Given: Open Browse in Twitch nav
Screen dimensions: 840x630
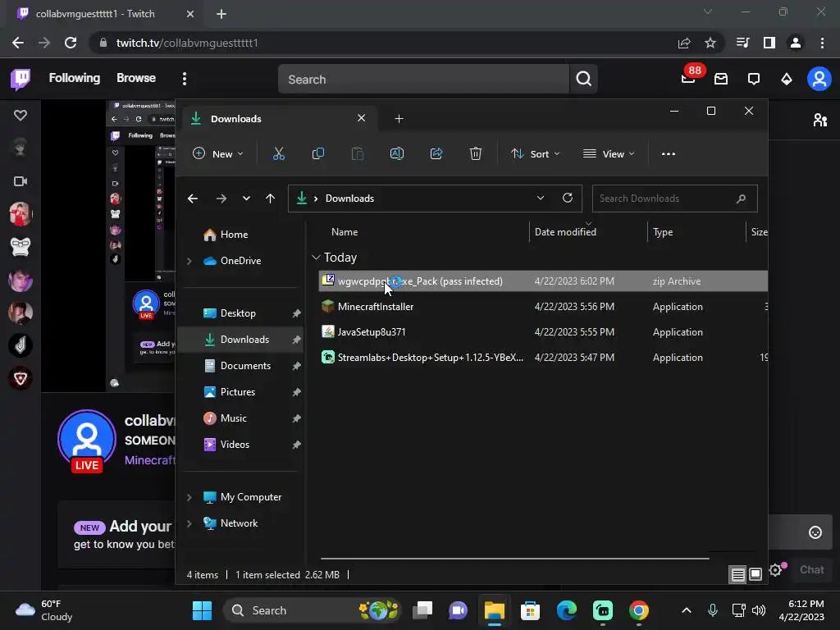Looking at the screenshot, I should click(136, 78).
